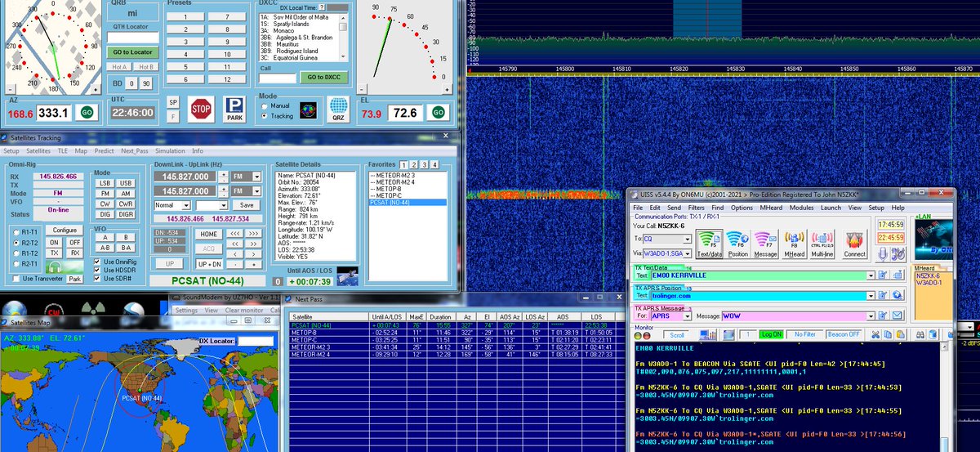
Task: Click the GO to Locator button
Action: click(131, 51)
